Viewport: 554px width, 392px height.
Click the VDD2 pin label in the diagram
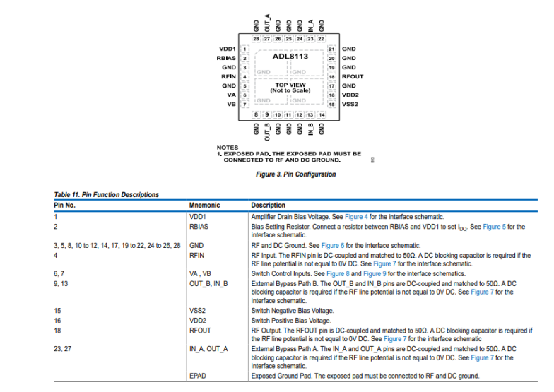click(x=350, y=95)
